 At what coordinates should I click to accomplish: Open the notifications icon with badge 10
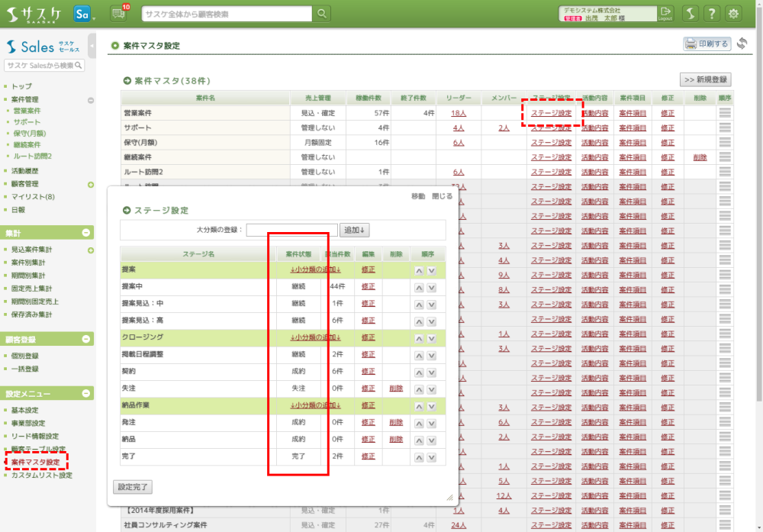click(118, 13)
